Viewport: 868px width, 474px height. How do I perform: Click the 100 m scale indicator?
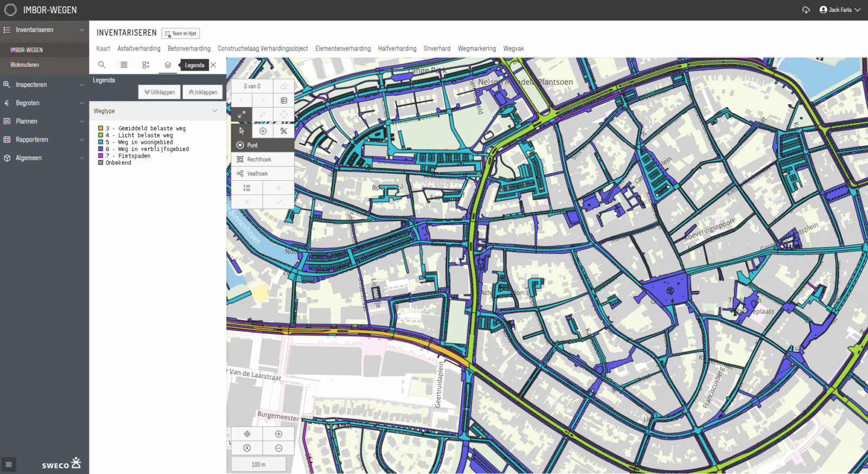coord(259,464)
